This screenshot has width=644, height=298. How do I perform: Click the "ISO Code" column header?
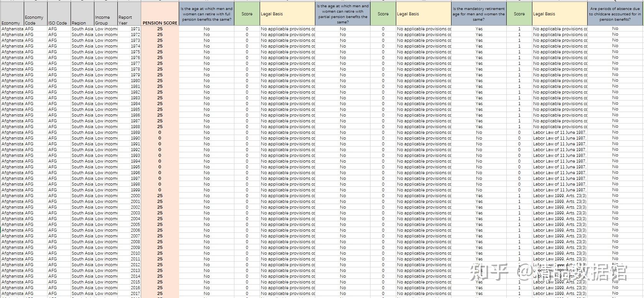[59, 14]
